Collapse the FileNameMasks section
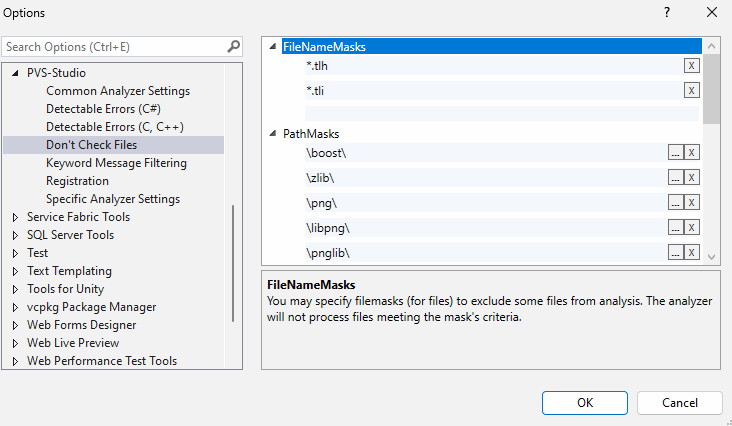 tap(275, 46)
